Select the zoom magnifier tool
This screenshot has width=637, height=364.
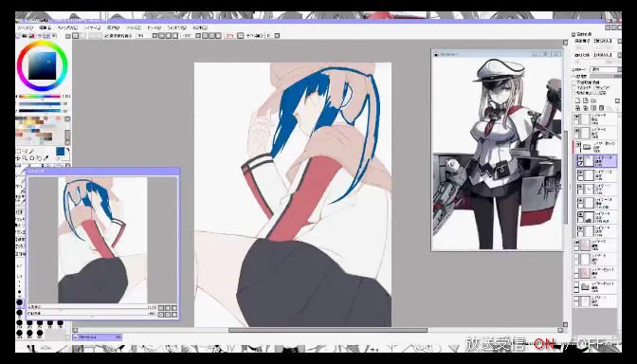tap(25, 158)
